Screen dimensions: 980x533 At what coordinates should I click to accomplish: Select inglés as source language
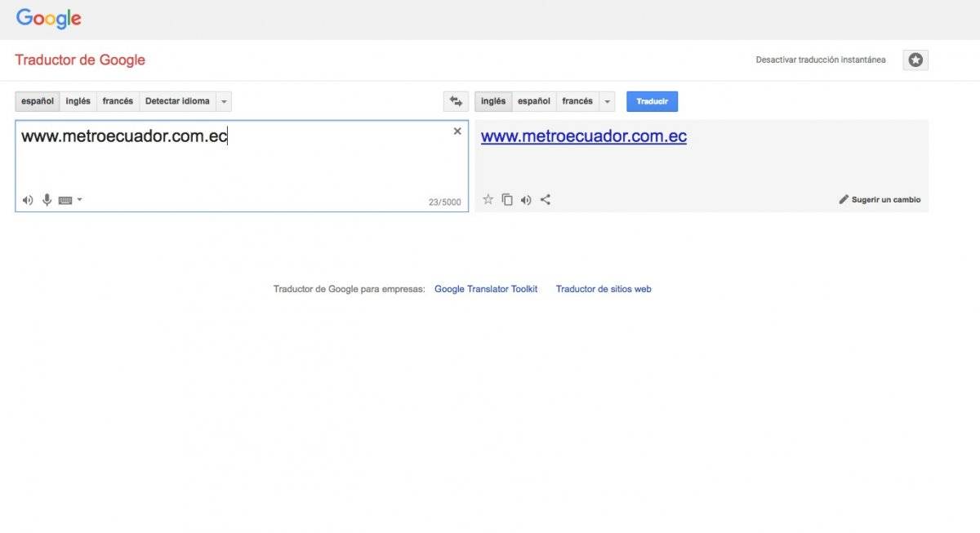78,101
